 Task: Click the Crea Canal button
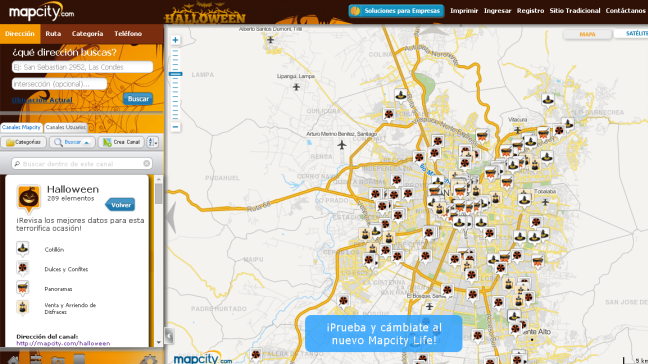pos(121,142)
